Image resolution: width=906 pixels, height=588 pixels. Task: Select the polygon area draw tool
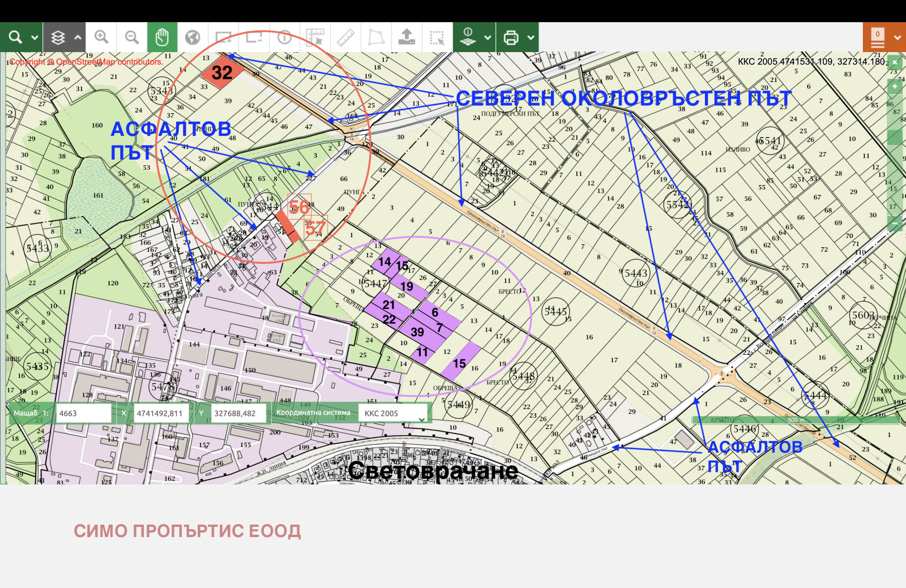[x=376, y=37]
